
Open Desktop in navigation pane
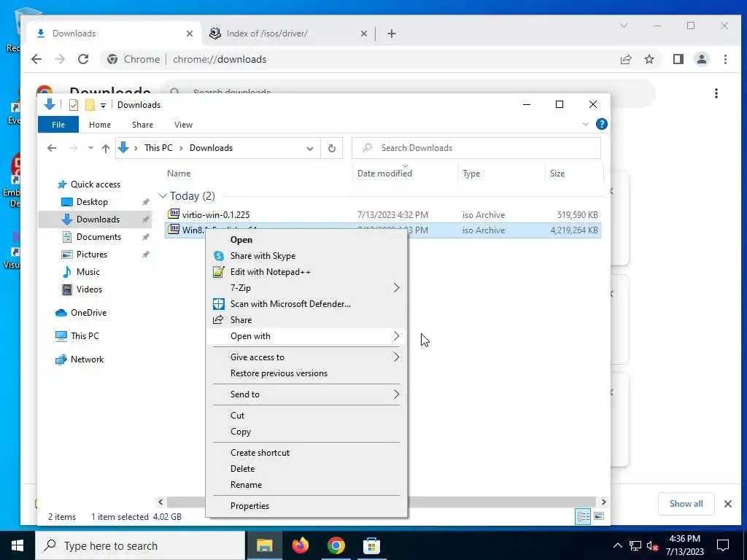click(x=92, y=202)
